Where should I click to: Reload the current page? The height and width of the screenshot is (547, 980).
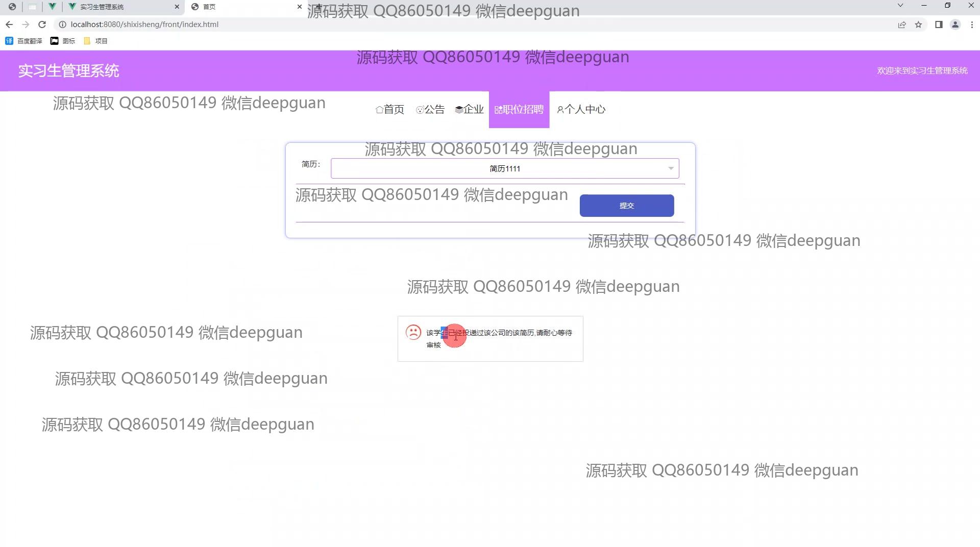(42, 24)
